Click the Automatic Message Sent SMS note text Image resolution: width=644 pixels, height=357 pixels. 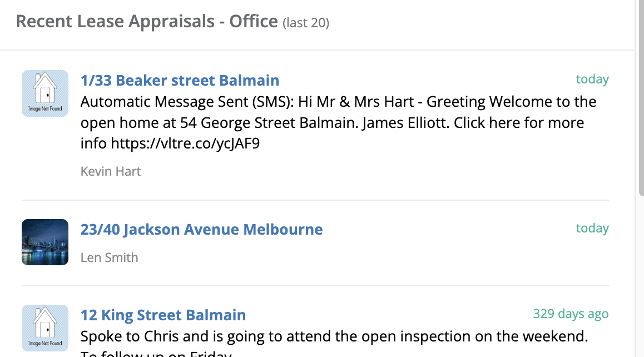click(339, 122)
